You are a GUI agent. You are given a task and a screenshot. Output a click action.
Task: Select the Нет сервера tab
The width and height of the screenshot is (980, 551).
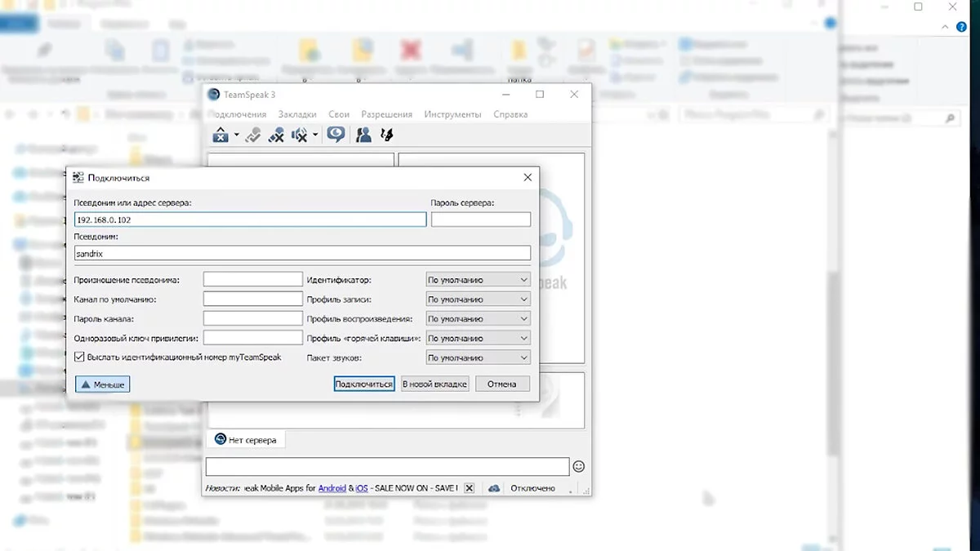click(x=247, y=440)
